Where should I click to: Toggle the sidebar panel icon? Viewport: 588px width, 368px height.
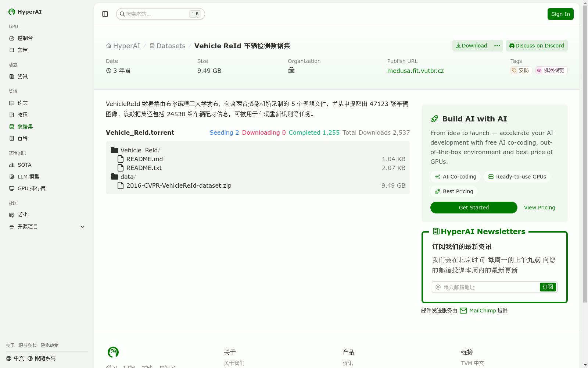click(105, 14)
